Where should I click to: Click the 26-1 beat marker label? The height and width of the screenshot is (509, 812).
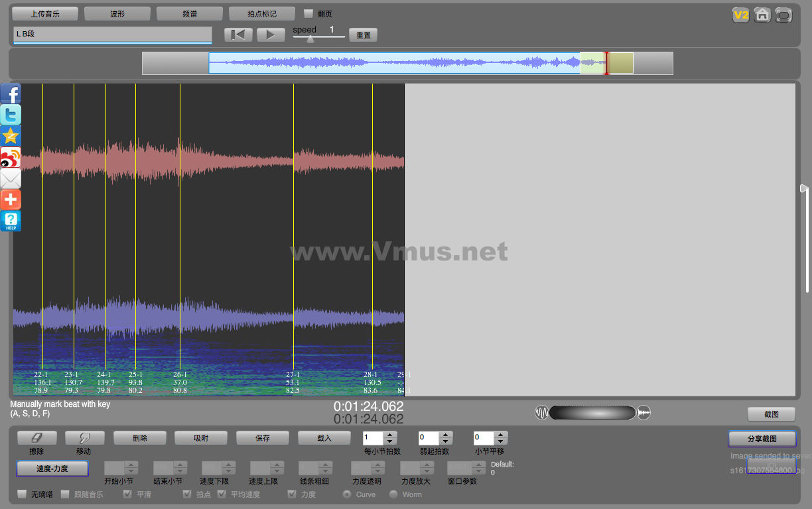(x=180, y=374)
